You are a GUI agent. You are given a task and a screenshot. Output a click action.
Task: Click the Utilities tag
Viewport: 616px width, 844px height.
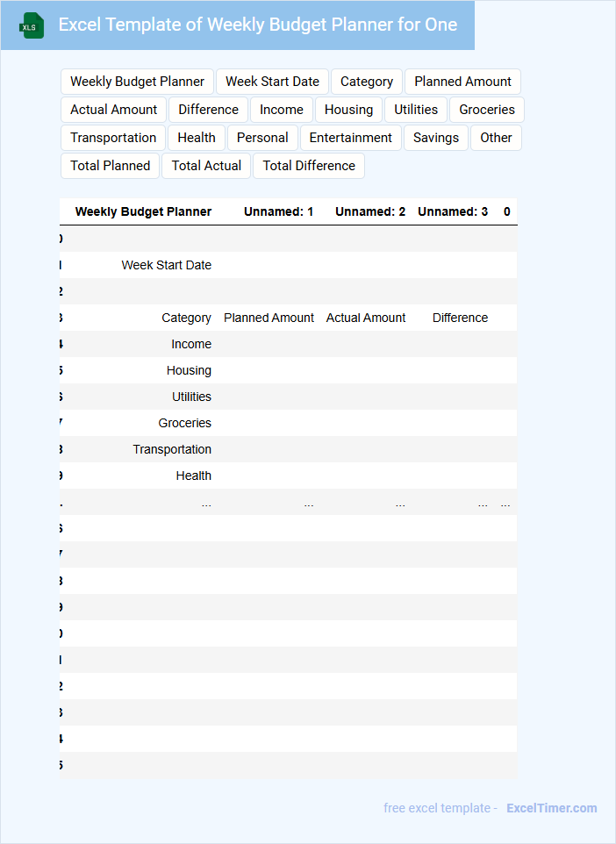point(416,110)
